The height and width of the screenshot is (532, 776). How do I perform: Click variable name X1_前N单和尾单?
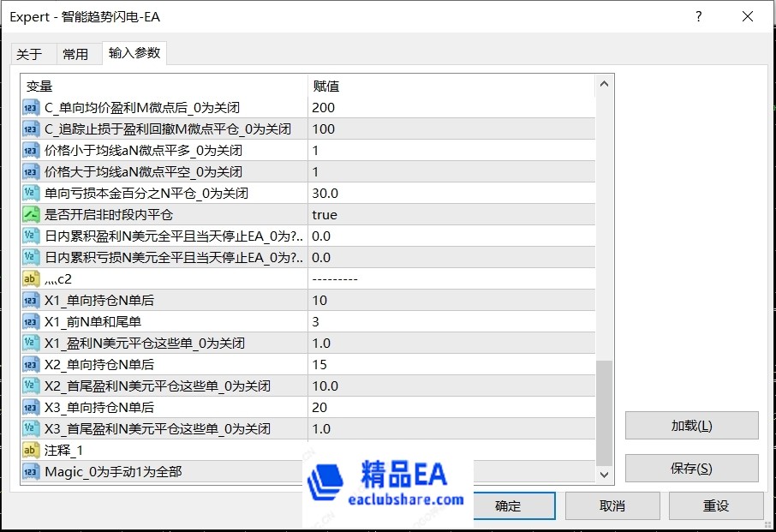93,321
